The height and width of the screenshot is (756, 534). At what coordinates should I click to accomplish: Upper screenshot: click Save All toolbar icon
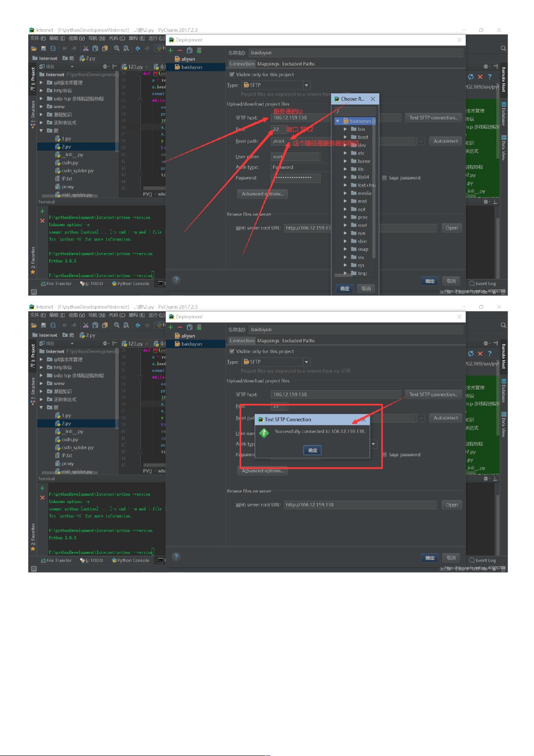point(43,48)
